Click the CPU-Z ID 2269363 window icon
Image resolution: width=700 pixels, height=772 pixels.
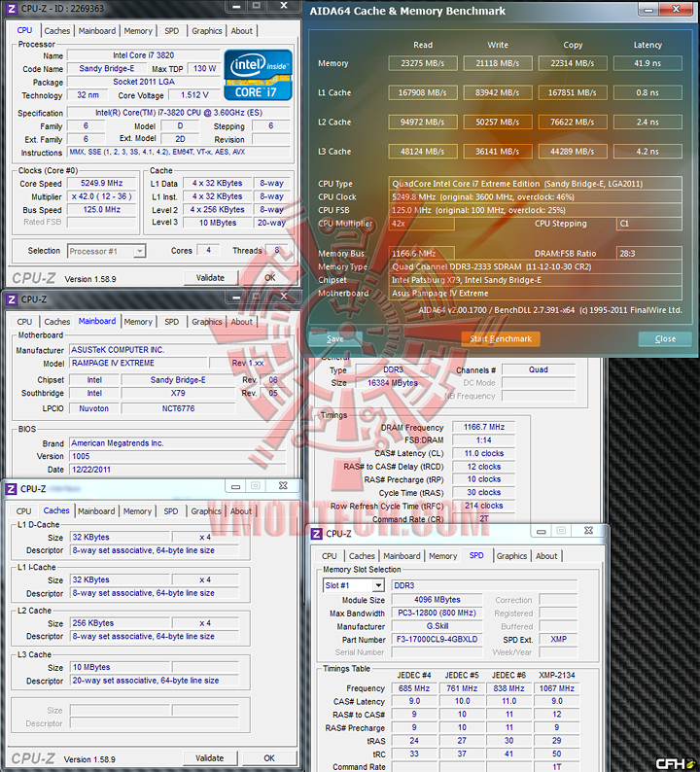click(12, 9)
